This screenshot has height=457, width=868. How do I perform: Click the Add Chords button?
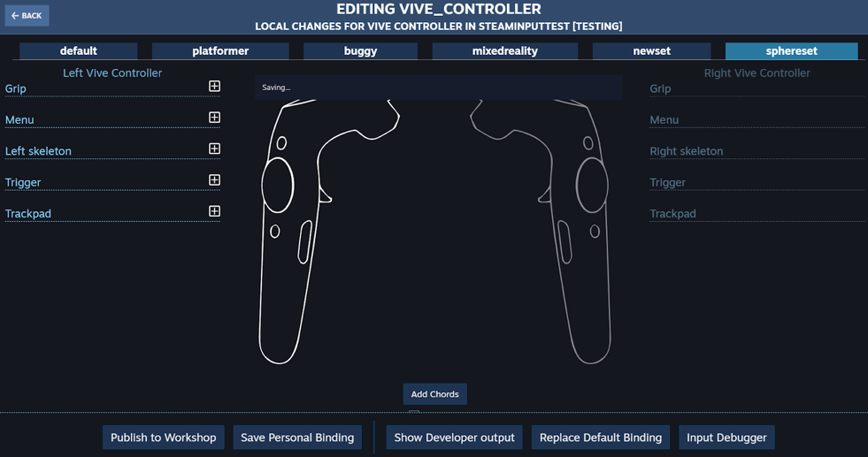point(435,394)
